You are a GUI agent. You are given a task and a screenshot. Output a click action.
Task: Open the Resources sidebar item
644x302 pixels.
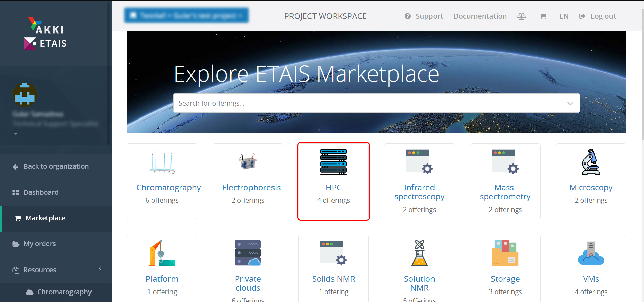56,270
